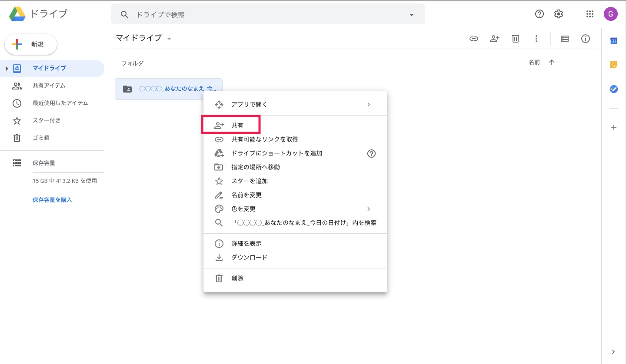626x364 pixels.
Task: Open the more actions vertical dots
Action: click(536, 39)
